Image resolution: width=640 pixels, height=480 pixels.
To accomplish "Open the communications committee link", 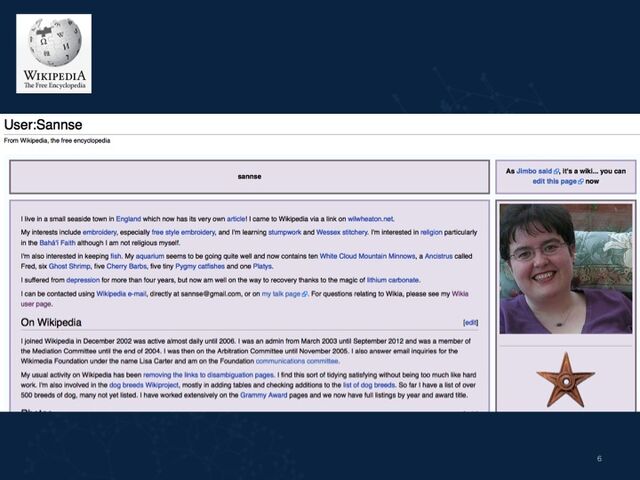I will (297, 361).
